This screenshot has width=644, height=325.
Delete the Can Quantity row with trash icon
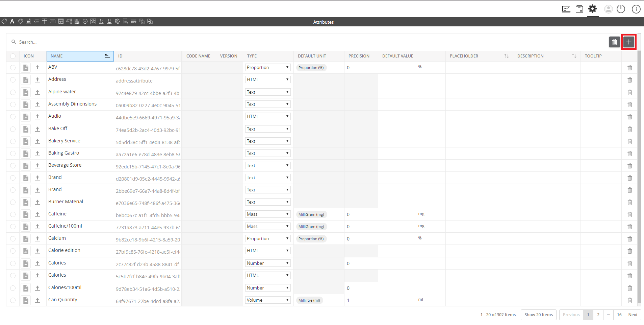click(630, 300)
